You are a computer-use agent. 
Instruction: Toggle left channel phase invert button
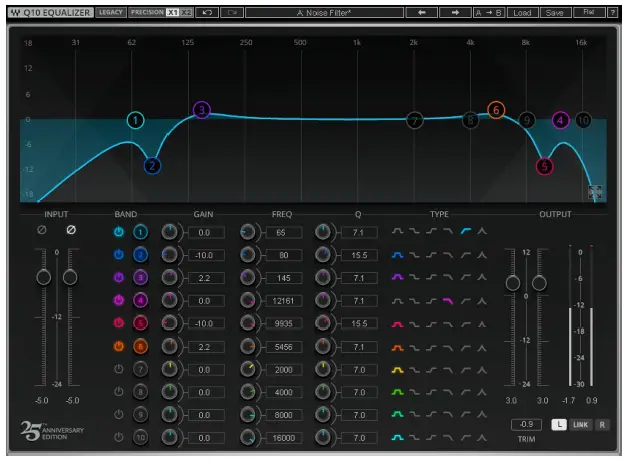click(x=42, y=230)
